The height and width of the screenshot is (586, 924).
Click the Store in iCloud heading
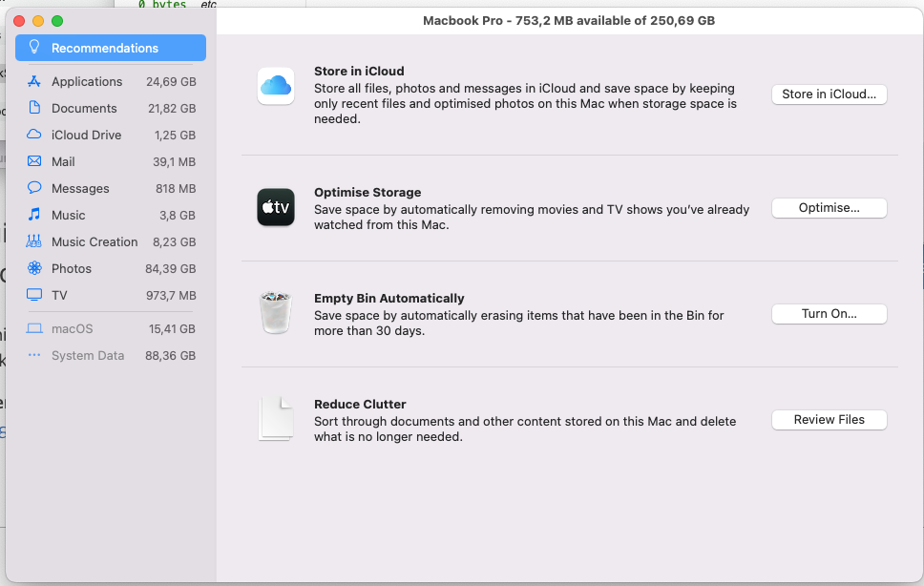click(359, 72)
